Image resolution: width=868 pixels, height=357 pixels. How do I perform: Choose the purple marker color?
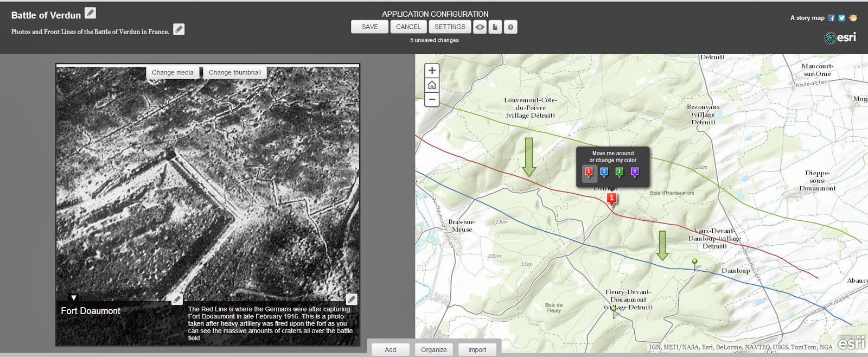pos(635,173)
